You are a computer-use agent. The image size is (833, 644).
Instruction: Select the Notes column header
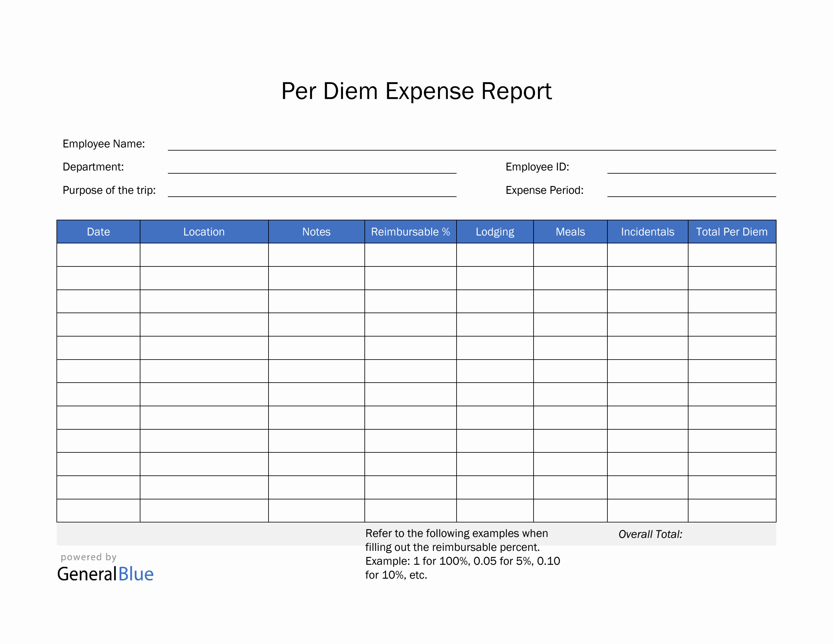pyautogui.click(x=316, y=232)
